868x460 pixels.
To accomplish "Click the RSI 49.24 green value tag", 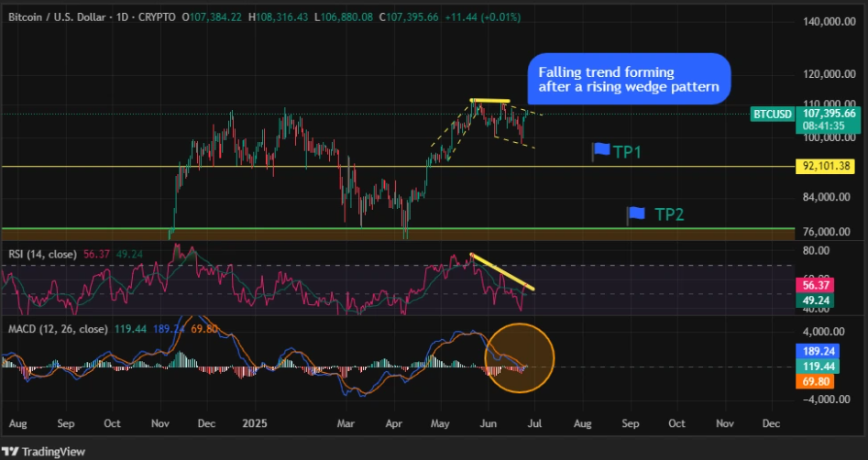I will [814, 301].
